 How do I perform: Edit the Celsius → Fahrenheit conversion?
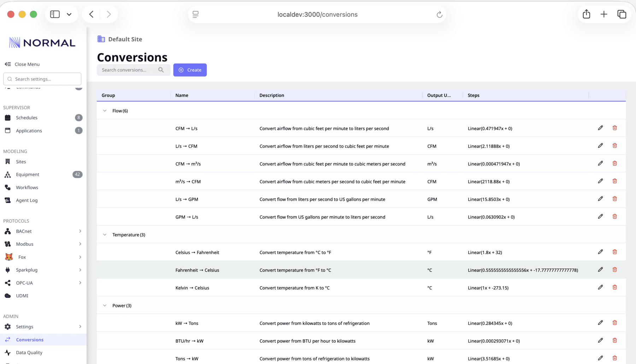coord(600,252)
